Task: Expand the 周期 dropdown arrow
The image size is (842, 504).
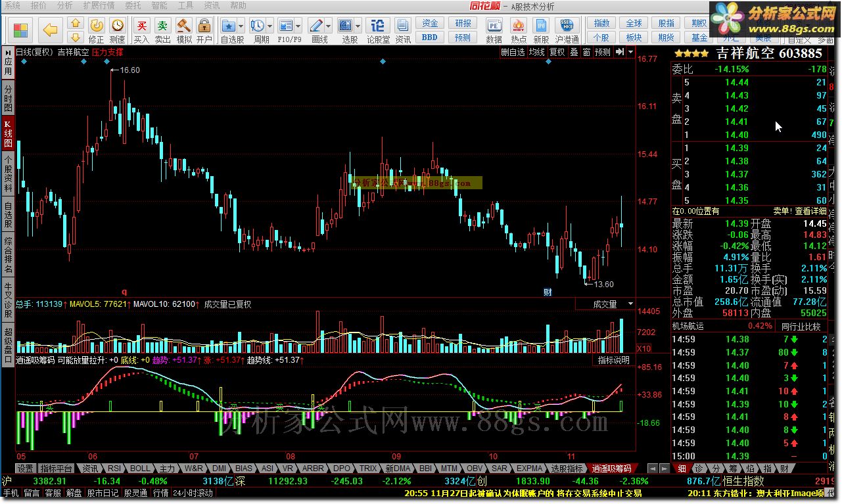Action: coord(270,26)
